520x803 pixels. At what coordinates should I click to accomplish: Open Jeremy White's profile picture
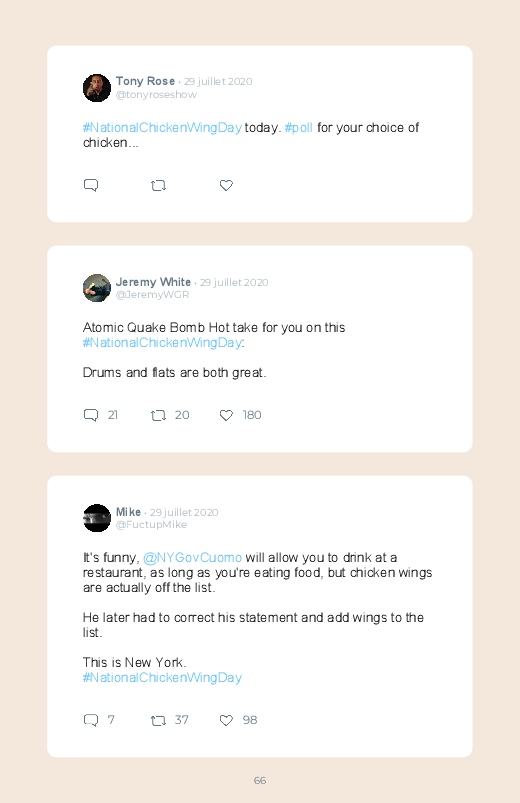97,288
